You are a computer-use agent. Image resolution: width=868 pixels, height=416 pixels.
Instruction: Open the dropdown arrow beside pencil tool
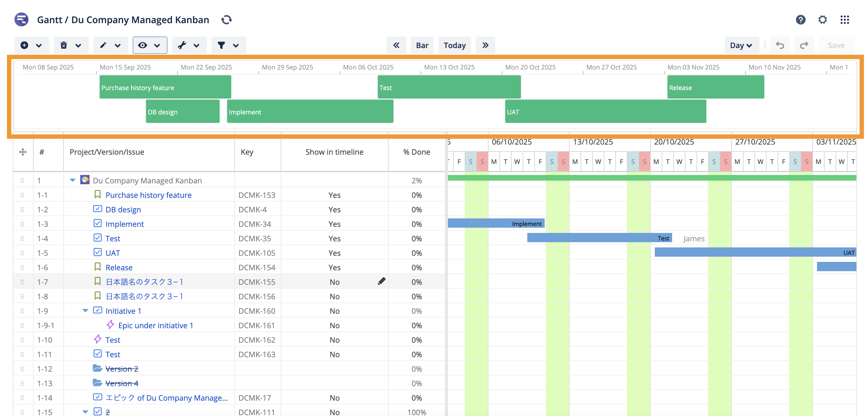[118, 45]
